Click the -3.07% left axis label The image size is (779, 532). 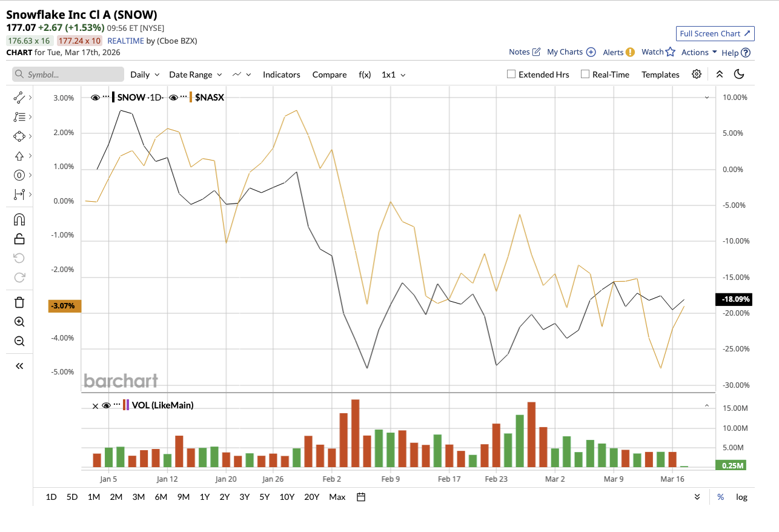coord(64,306)
